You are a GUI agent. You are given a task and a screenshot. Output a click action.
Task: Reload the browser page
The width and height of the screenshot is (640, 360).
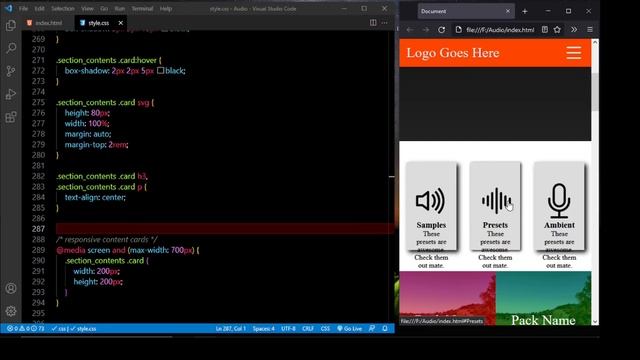[x=441, y=30]
